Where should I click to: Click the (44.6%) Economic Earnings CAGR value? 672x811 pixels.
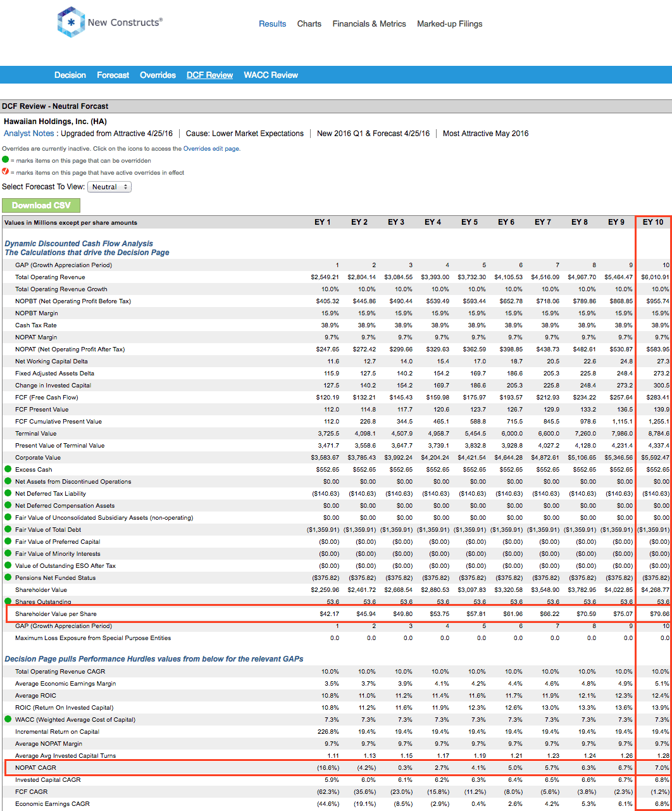(328, 803)
